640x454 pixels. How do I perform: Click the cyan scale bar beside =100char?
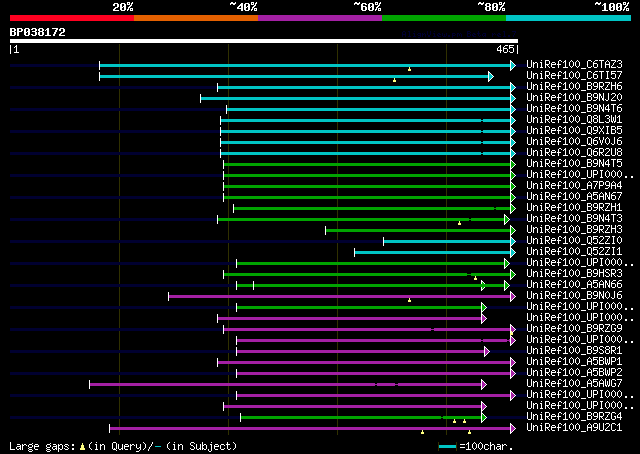click(x=447, y=447)
